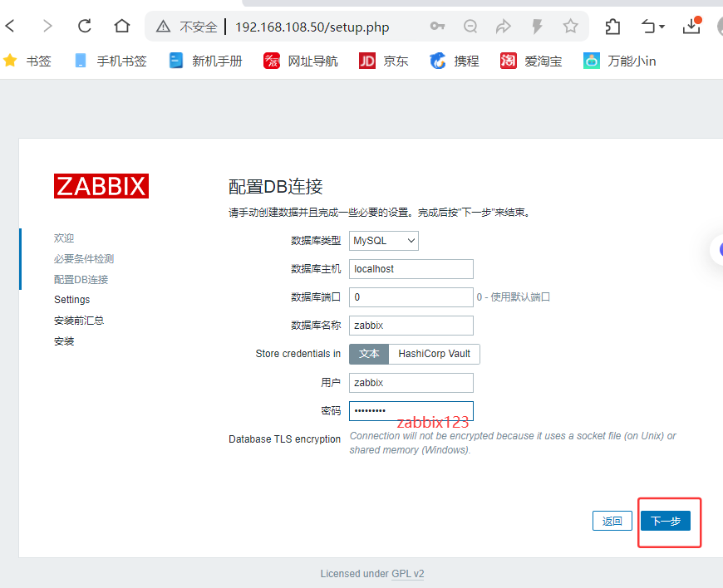Go back with the browser back arrow
723x588 pixels.
10,26
